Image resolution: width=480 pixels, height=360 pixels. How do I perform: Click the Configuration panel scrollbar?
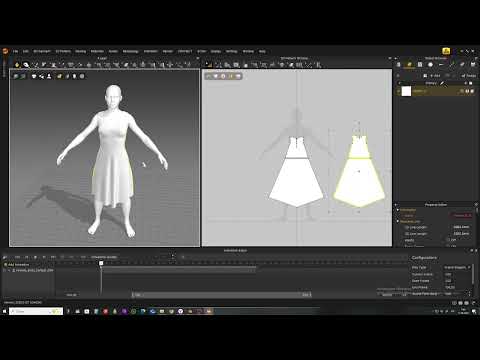(473, 275)
